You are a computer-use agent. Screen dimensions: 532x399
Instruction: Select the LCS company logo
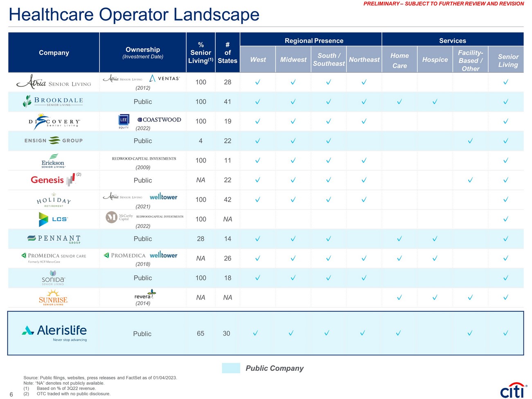(53, 219)
